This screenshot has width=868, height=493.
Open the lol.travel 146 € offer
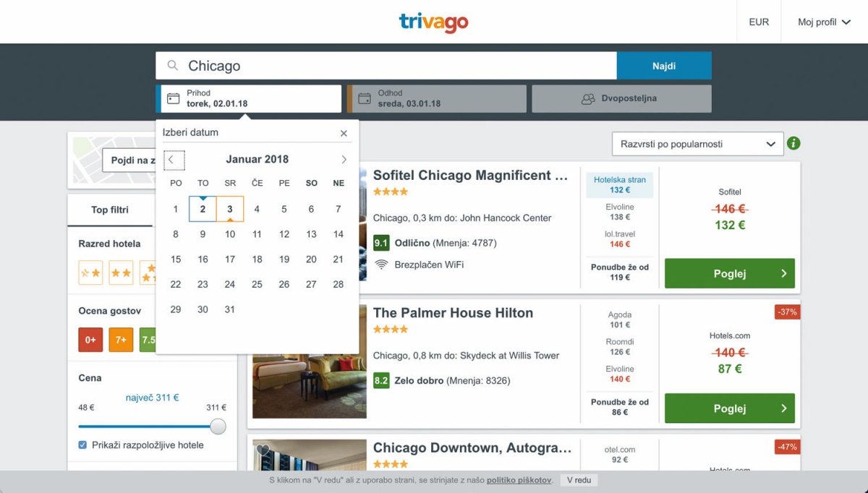[620, 239]
